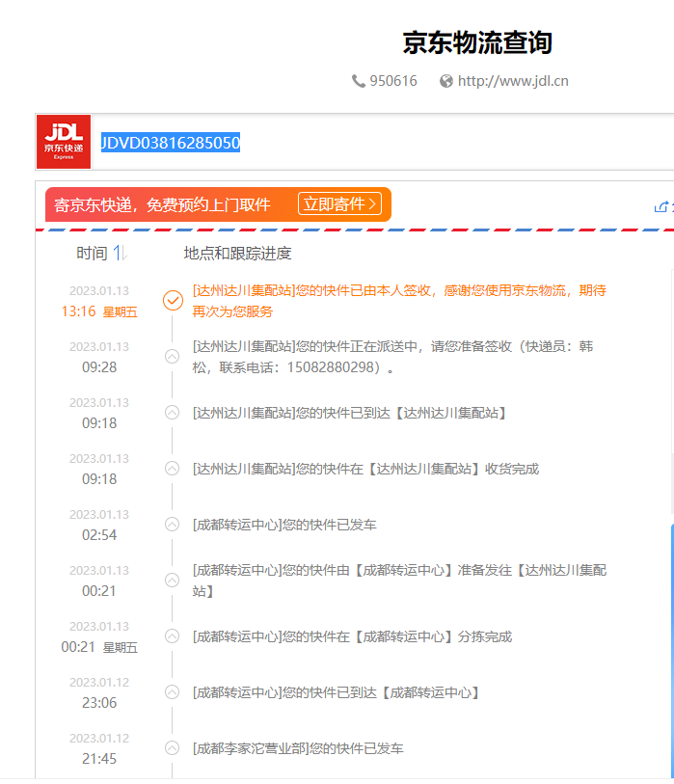Click the 09:28 timeline marker icon
Screen dimensions: 674x784
[x=172, y=357]
